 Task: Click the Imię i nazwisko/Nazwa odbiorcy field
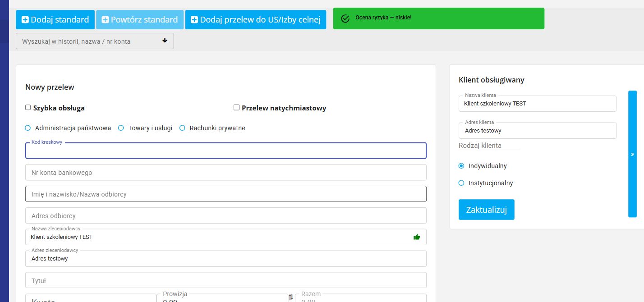click(x=226, y=194)
